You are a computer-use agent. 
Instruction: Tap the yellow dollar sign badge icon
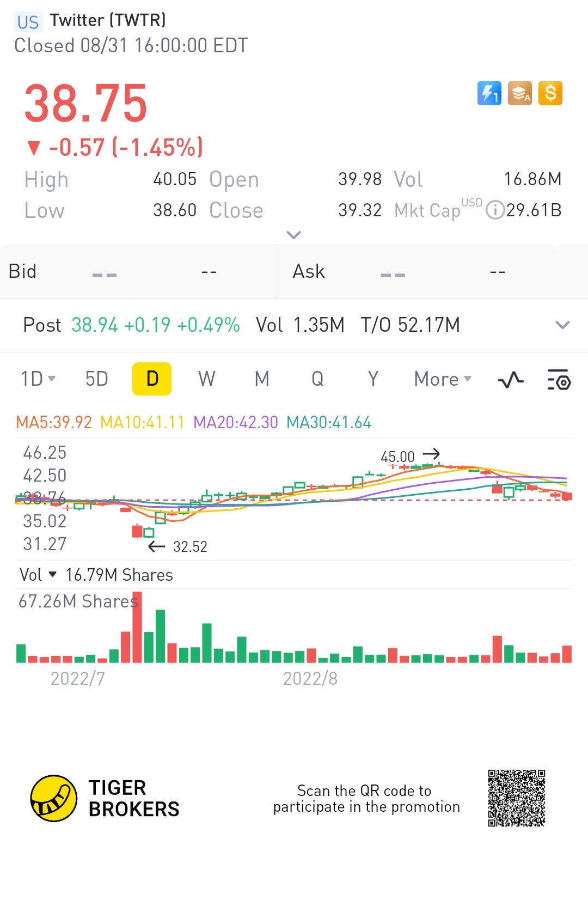point(550,93)
